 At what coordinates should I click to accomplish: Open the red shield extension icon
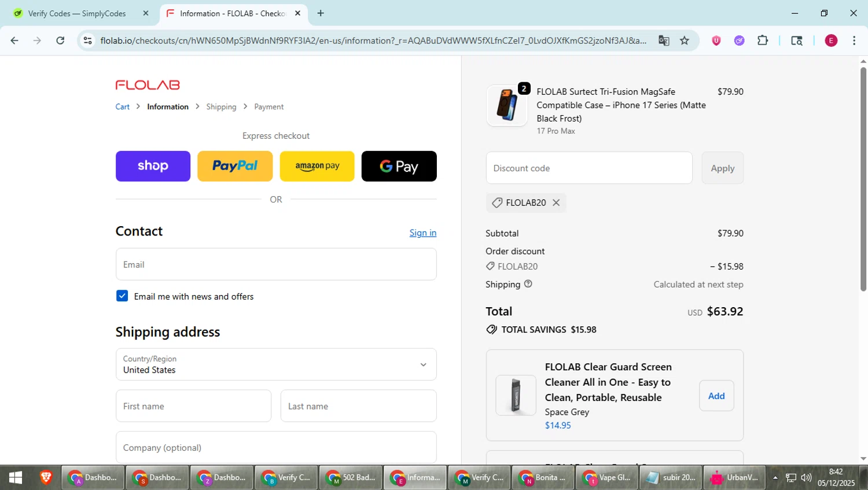click(x=716, y=40)
